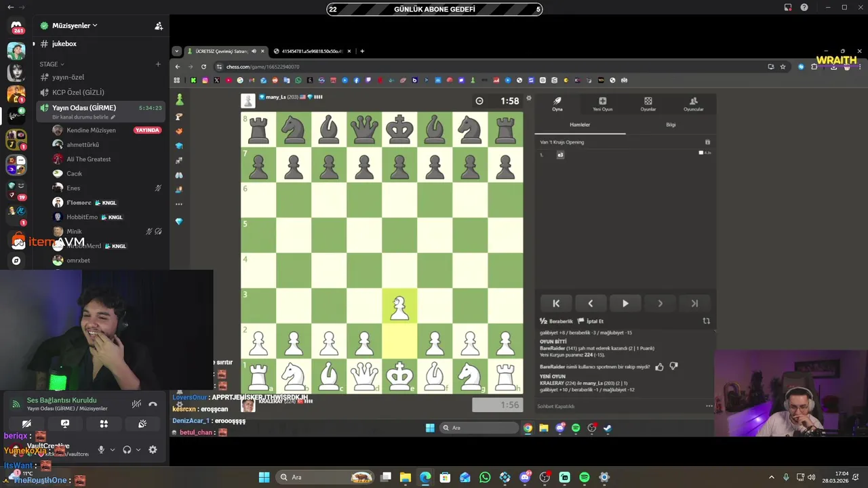Click the diamond membership icon in sidebar

tap(179, 222)
